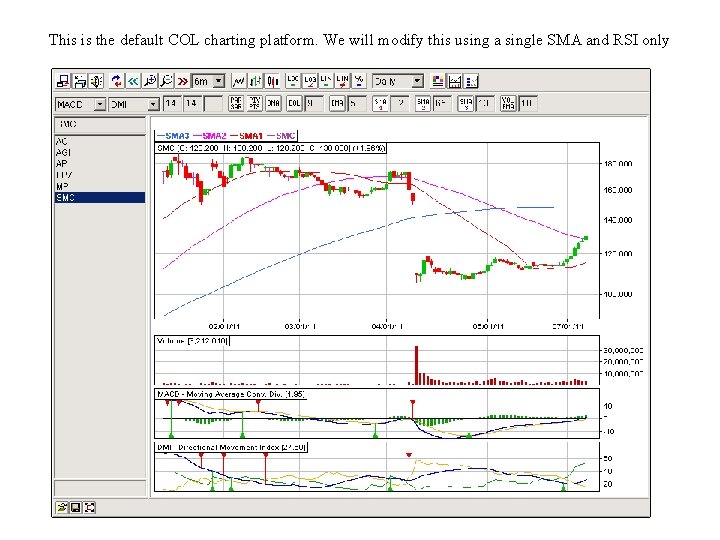Screen dimensions: 720x540
Task: Click the window layout icon in toolbar
Action: point(62,81)
